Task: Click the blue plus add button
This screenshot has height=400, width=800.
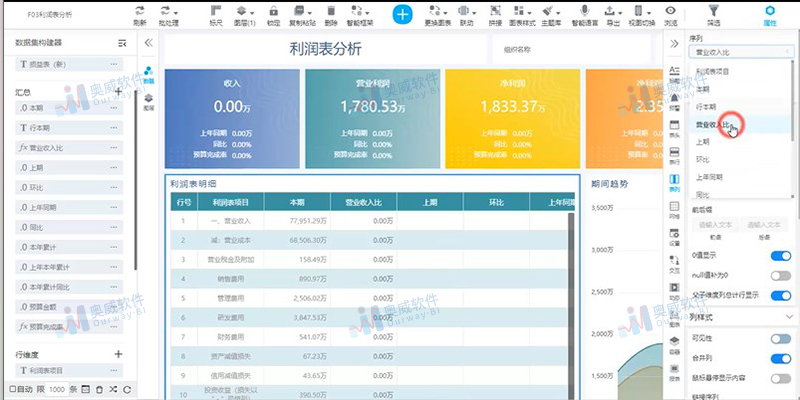Action: click(x=403, y=14)
